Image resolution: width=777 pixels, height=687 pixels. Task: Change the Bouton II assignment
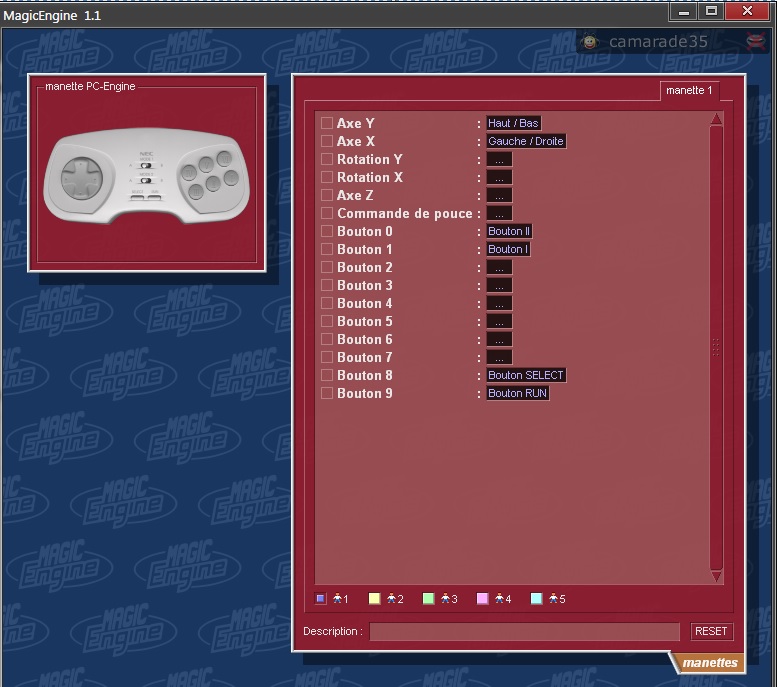509,231
